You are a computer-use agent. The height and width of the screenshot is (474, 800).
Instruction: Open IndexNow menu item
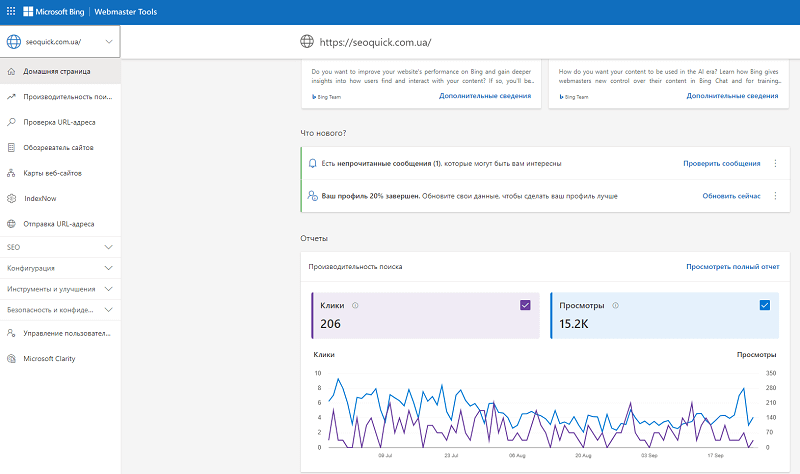(60, 198)
